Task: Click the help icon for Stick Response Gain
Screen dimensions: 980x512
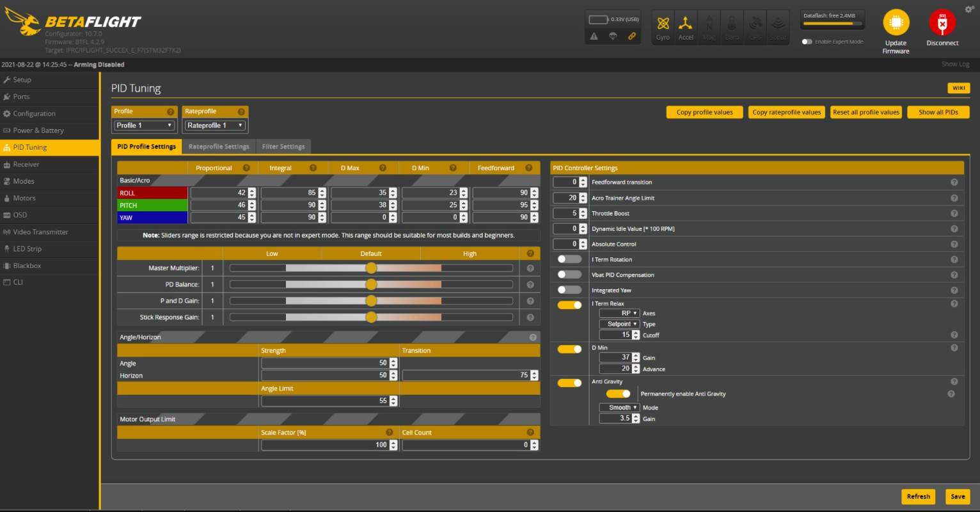Action: pos(530,317)
